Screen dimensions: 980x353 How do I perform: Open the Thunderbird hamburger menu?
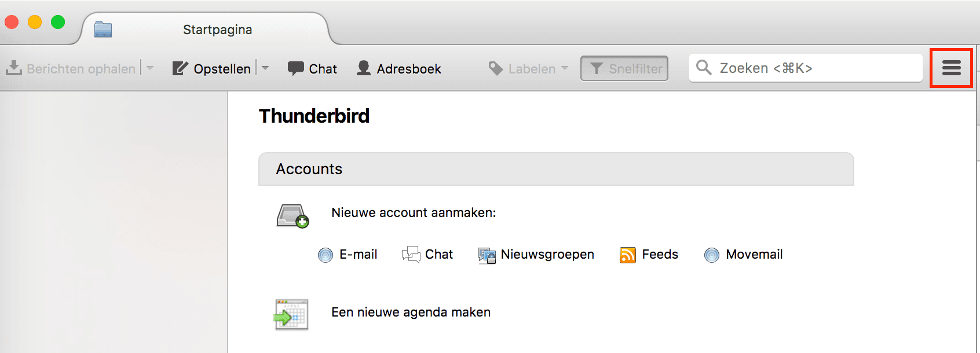[950, 68]
